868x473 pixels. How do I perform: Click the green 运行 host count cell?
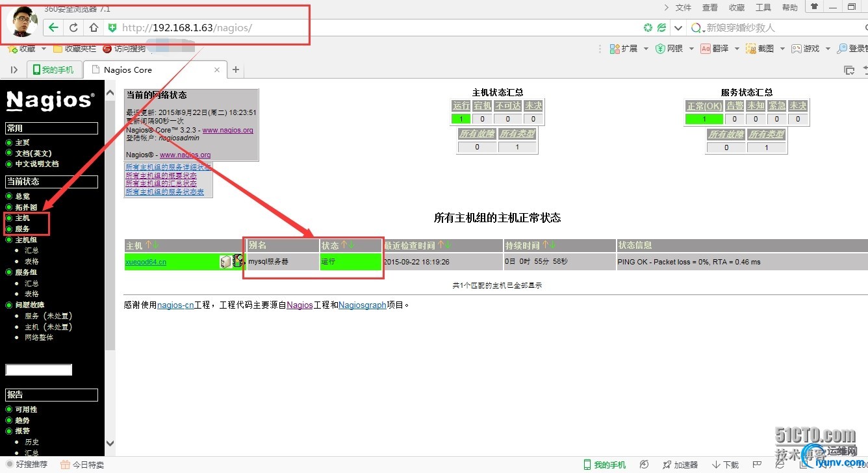pyautogui.click(x=461, y=119)
